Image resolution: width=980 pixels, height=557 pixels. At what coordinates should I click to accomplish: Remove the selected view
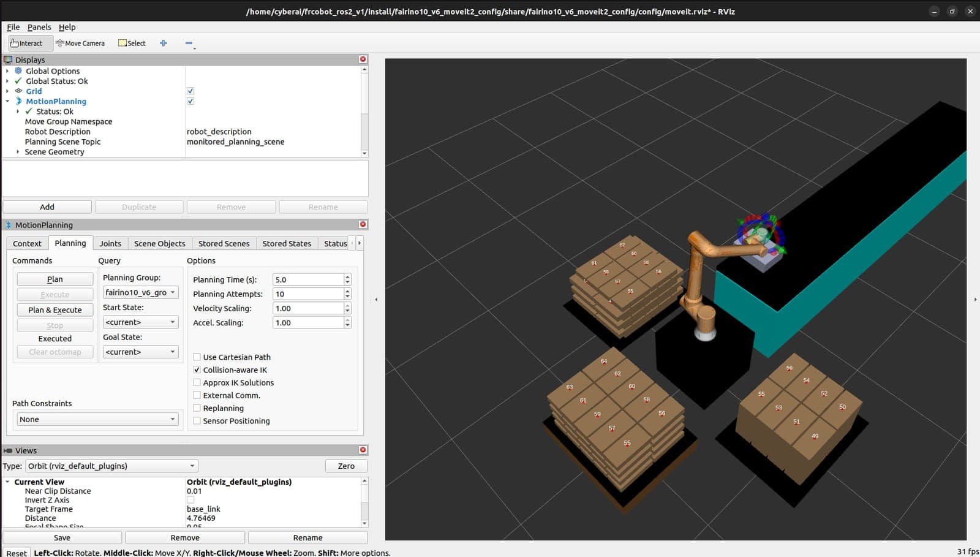[x=185, y=537]
